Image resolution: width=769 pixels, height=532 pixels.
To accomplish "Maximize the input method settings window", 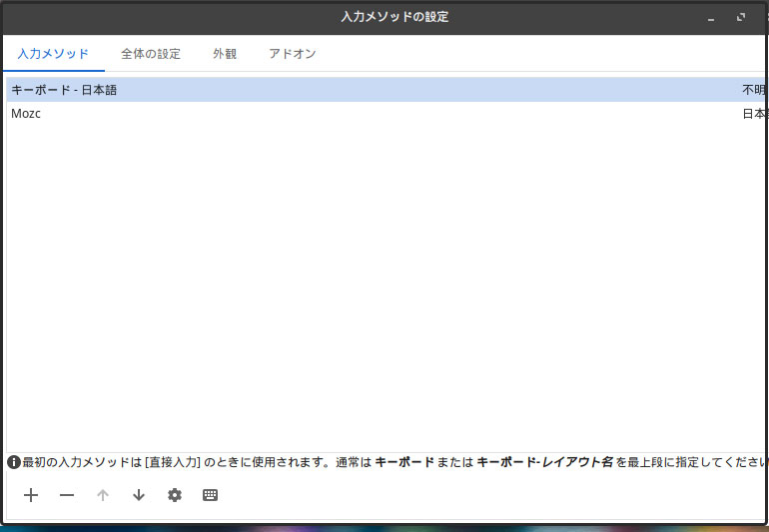I will 741,18.
